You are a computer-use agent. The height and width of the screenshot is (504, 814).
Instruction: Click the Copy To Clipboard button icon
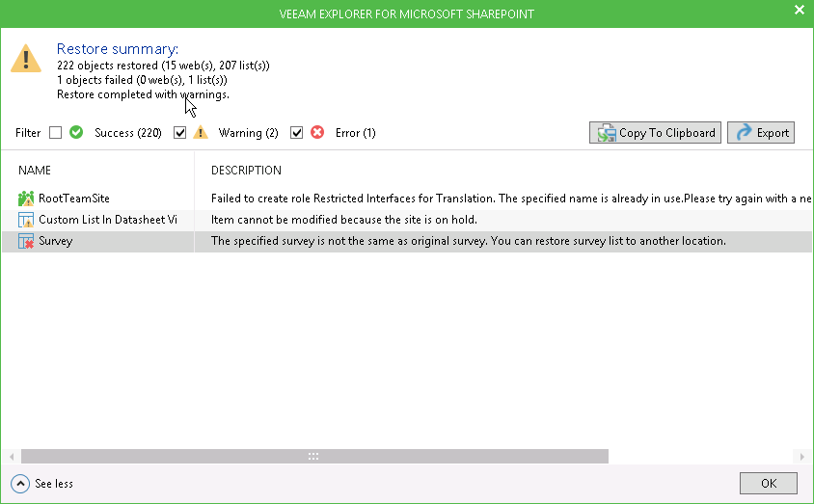point(606,133)
